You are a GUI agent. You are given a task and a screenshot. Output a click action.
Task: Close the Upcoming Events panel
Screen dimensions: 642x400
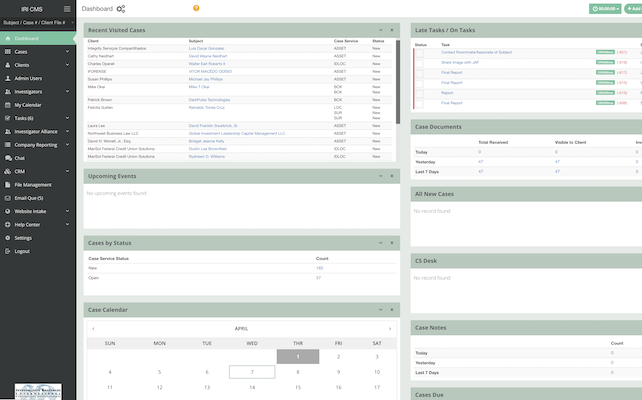(x=391, y=174)
